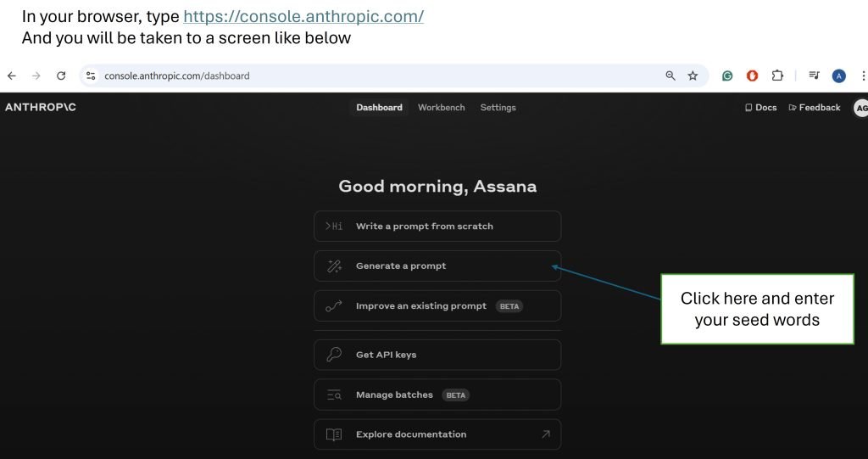Bookmark this page with the star icon
Image resolution: width=868 pixels, height=459 pixels.
pyautogui.click(x=693, y=76)
